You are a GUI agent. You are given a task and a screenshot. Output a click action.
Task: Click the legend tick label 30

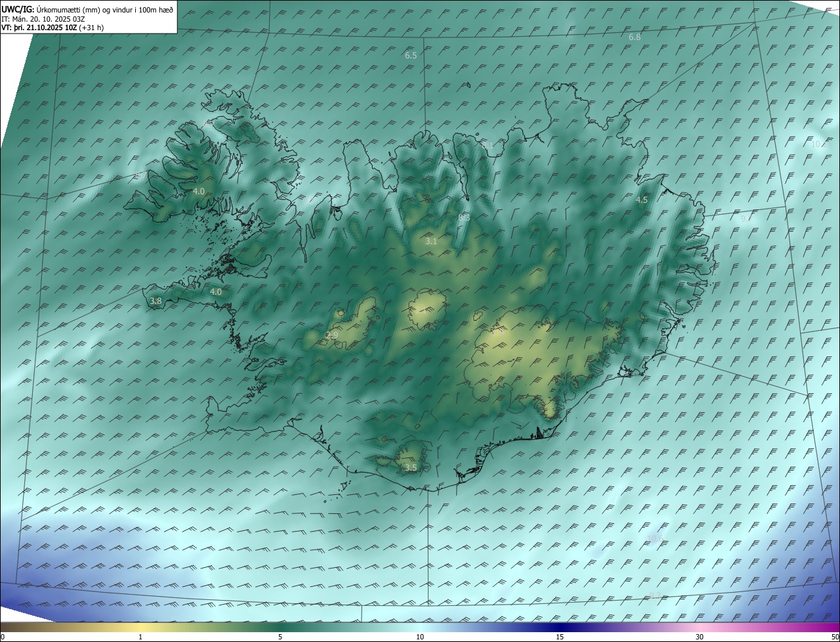click(700, 637)
